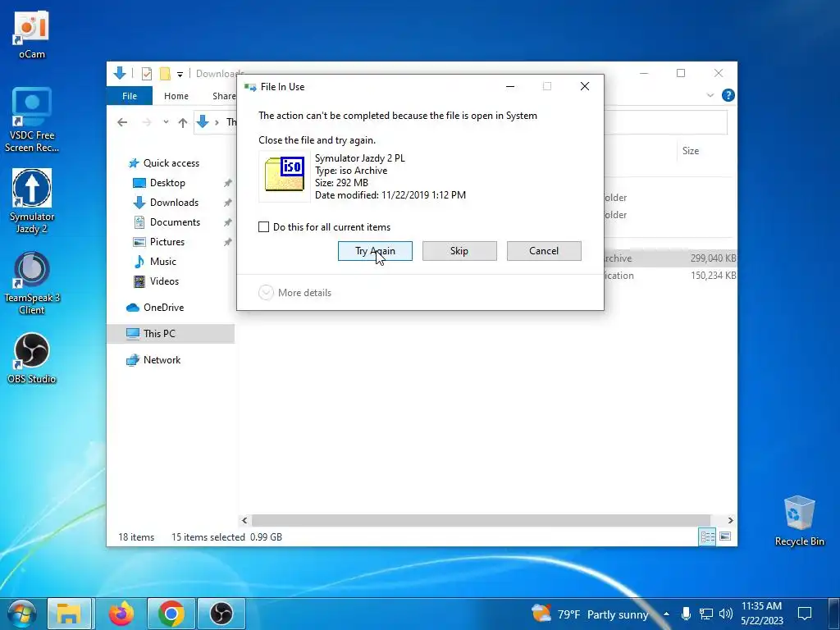Open the notification center icon

[x=804, y=614]
